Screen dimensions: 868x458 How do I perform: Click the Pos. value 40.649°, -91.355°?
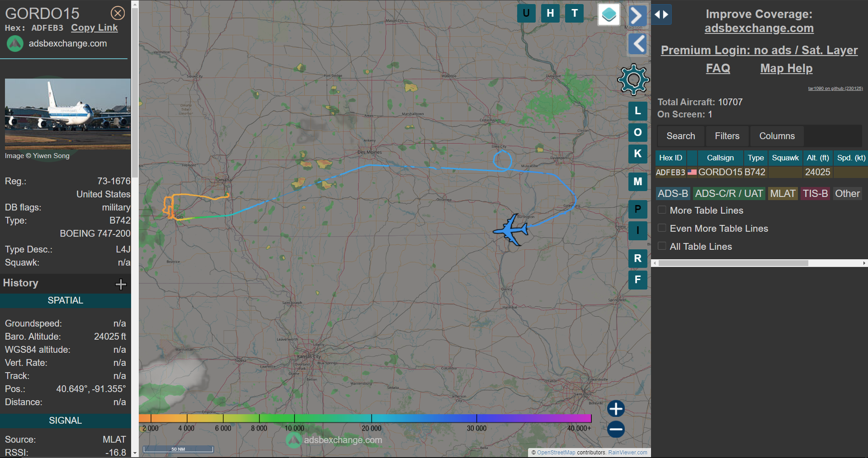click(91, 389)
